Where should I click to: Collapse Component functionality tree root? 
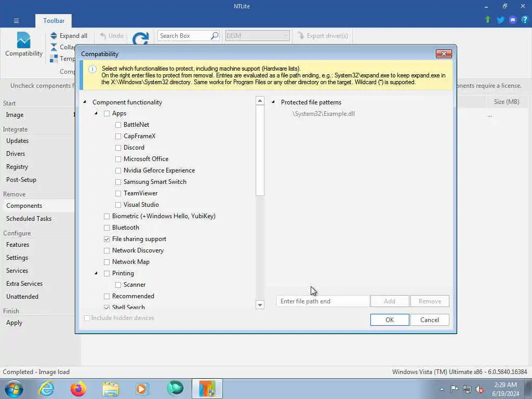[85, 102]
